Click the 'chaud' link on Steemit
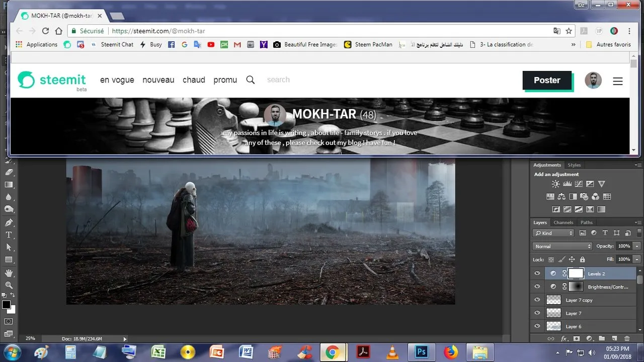Screen dimensions: 644x362 click(194, 80)
